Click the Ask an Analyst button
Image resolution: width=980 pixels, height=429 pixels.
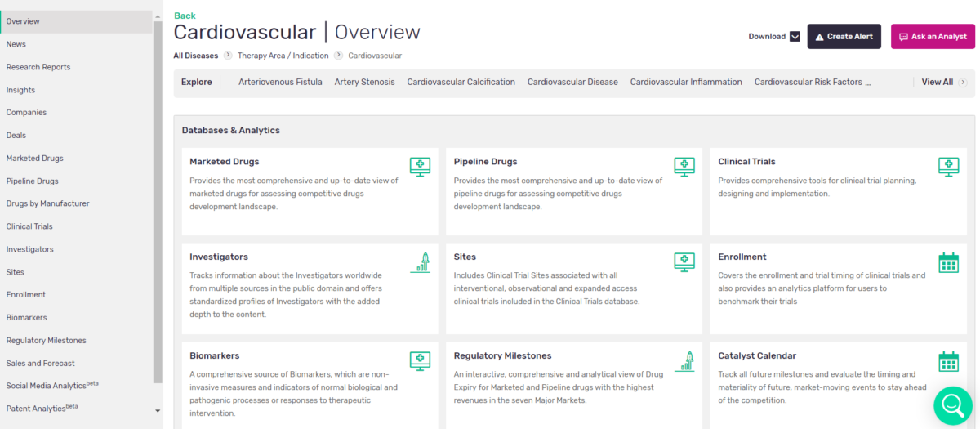point(933,37)
